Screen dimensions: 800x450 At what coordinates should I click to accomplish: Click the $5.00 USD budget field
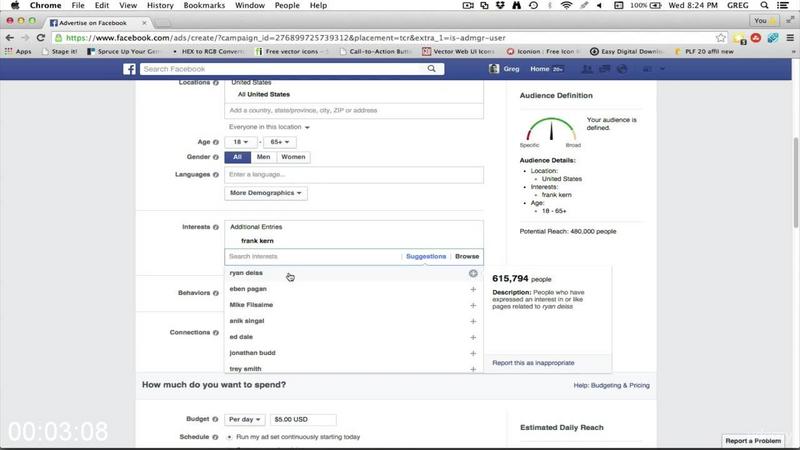coord(303,419)
